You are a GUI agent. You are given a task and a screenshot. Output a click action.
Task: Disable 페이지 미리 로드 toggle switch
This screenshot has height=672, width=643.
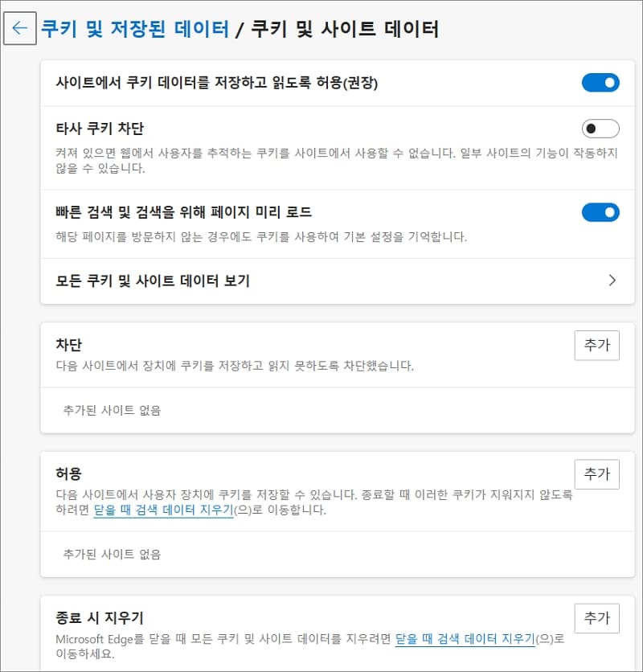click(600, 212)
